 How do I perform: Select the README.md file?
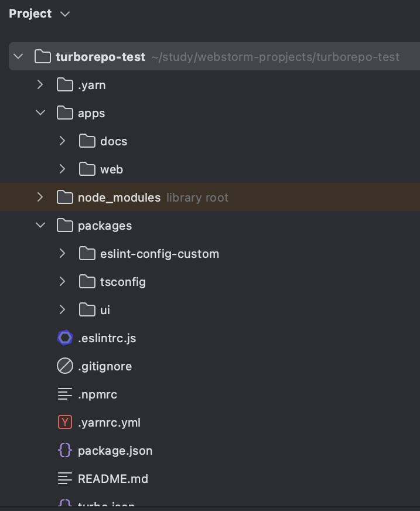coord(112,479)
